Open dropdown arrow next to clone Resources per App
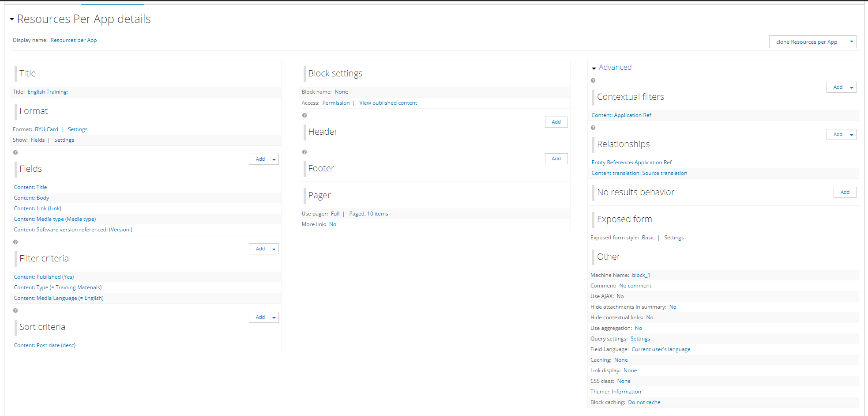Image resolution: width=868 pixels, height=416 pixels. [x=852, y=42]
